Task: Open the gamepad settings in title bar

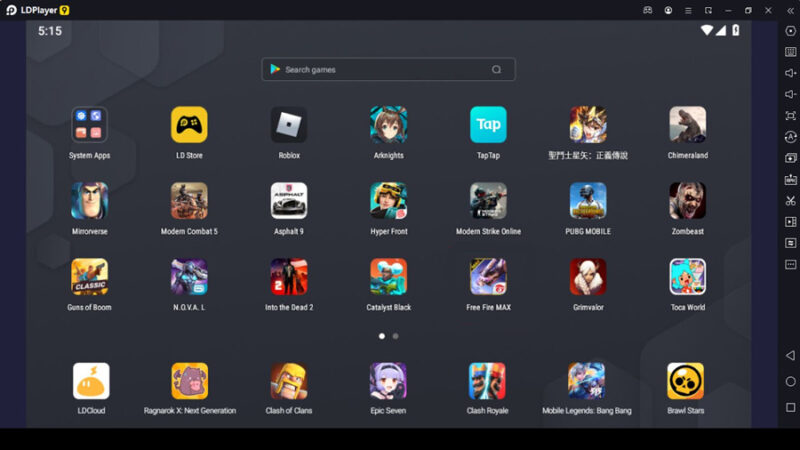Action: pyautogui.click(x=647, y=10)
